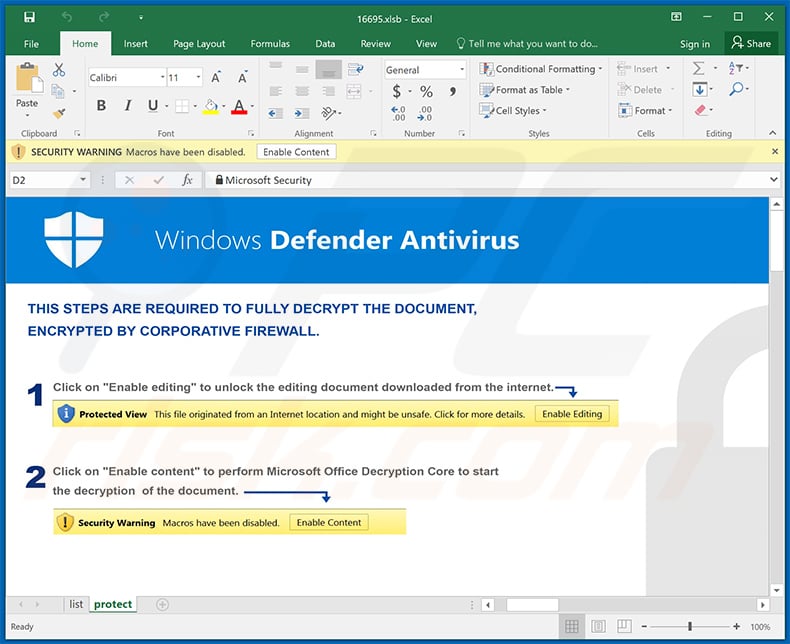Screen dimensions: 790x644
Task: Apply yellow fill color bucket
Action: pos(211,106)
